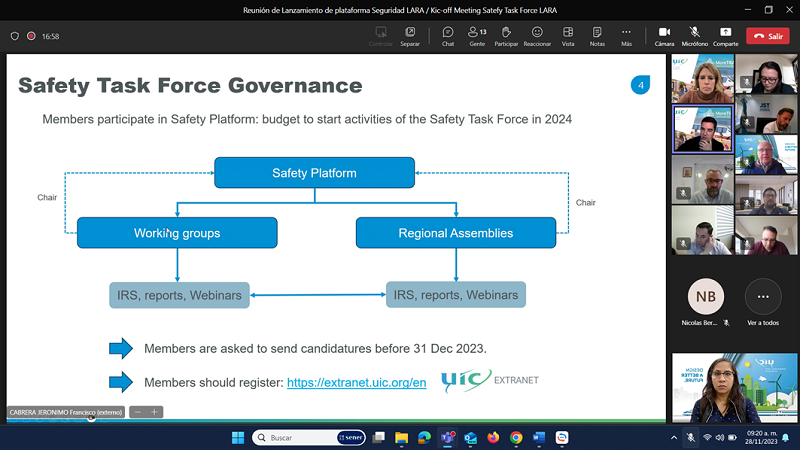Click the Microsoft Teams taskbar icon

click(447, 438)
